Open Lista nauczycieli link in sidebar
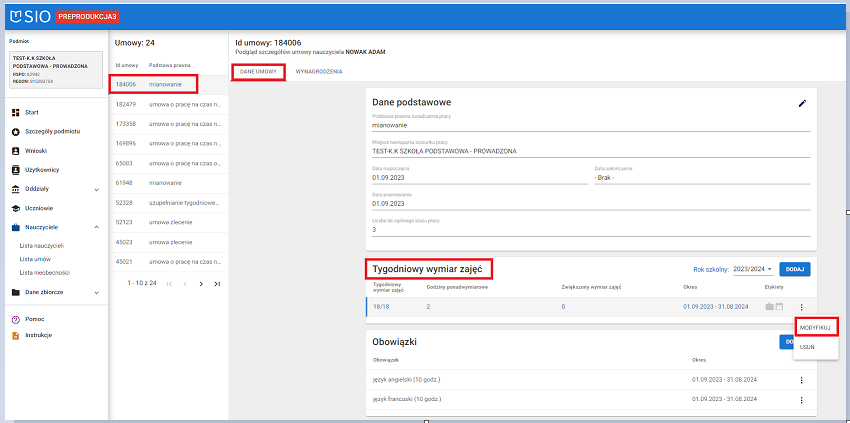Screen dimensions: 850x423 point(42,245)
